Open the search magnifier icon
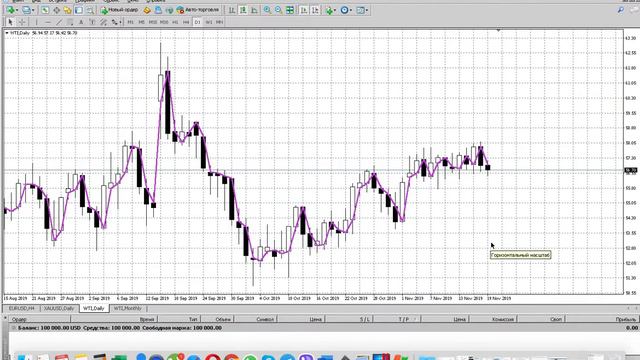 tap(621, 10)
